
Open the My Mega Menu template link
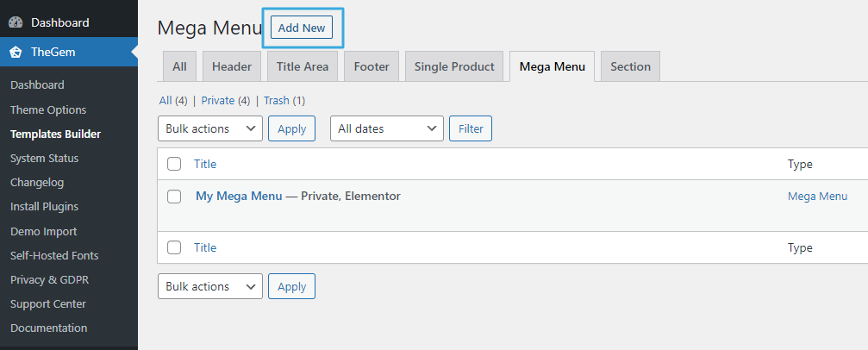(239, 196)
